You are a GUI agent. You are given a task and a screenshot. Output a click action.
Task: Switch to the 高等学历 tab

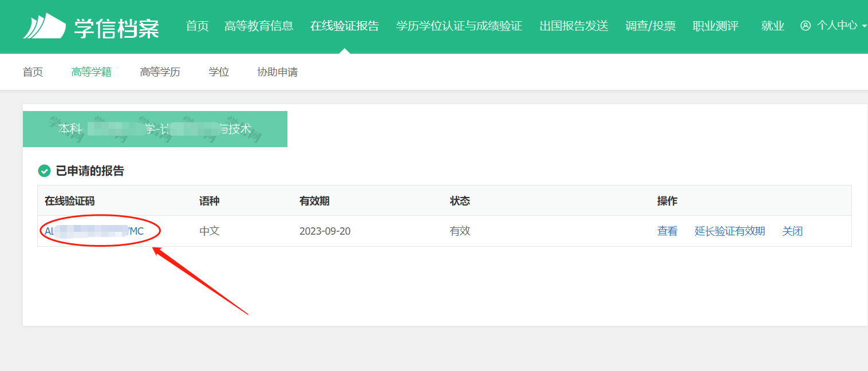(159, 72)
